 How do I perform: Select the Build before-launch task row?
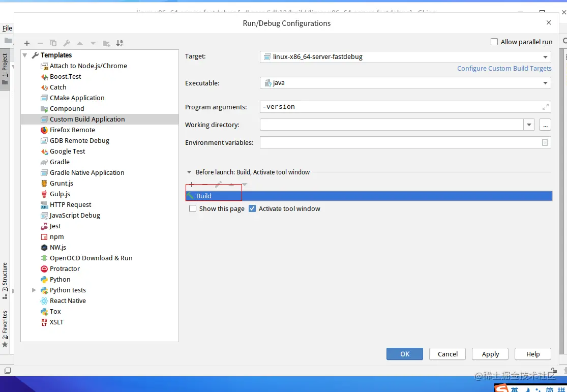[369, 196]
